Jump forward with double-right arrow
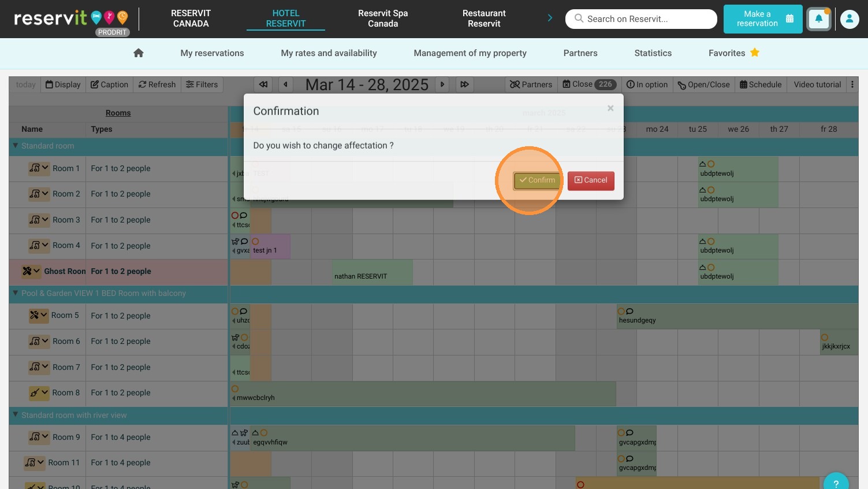This screenshot has width=868, height=489. click(464, 84)
